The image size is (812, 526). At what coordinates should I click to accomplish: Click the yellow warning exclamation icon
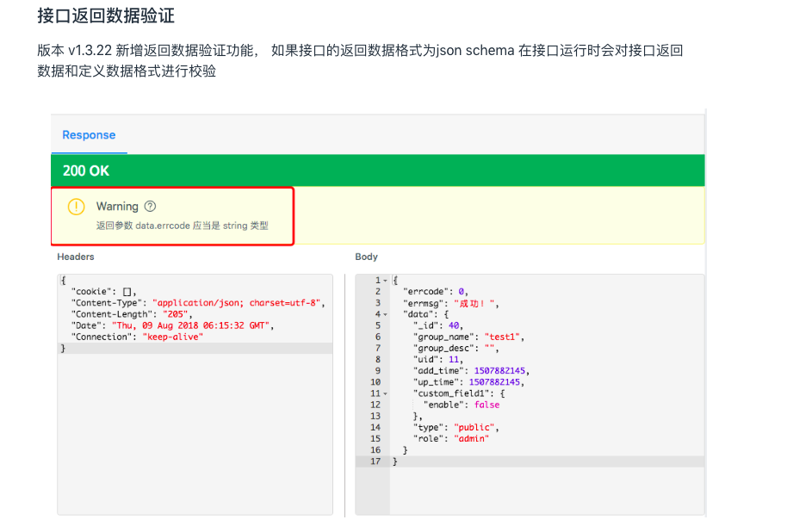tap(76, 207)
